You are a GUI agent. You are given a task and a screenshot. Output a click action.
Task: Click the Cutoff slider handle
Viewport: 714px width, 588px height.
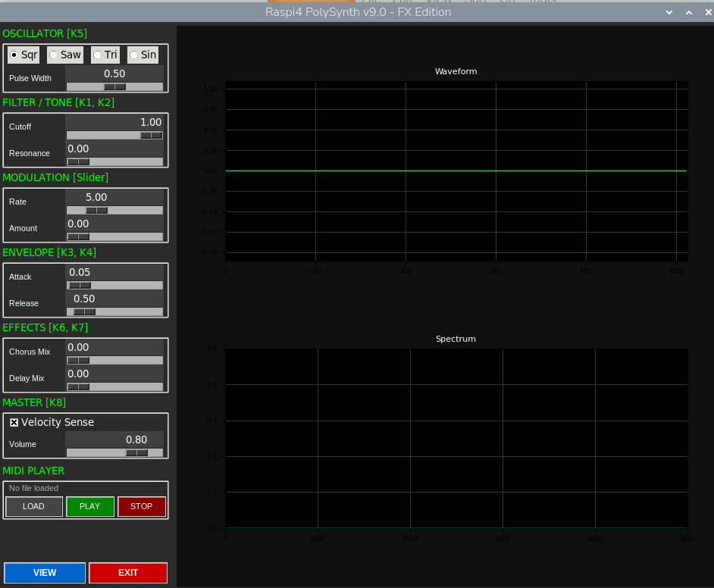pyautogui.click(x=151, y=135)
